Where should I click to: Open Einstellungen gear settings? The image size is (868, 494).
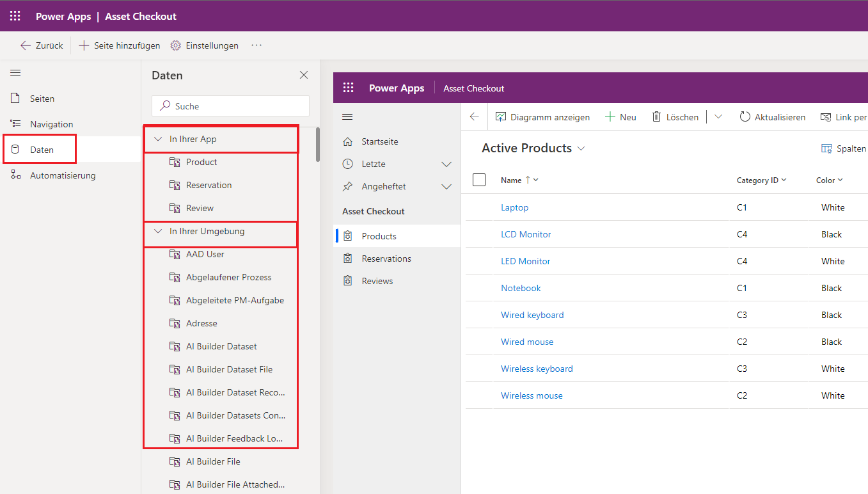(205, 45)
